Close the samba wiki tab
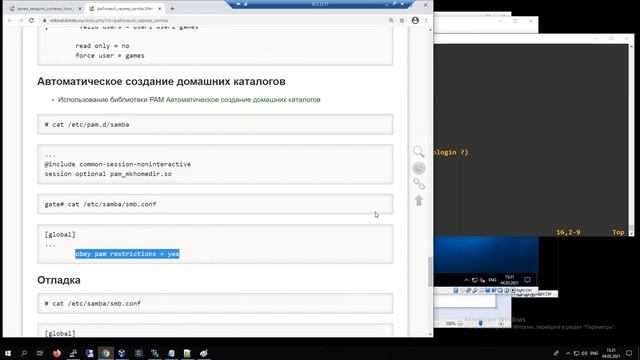 click(x=160, y=9)
